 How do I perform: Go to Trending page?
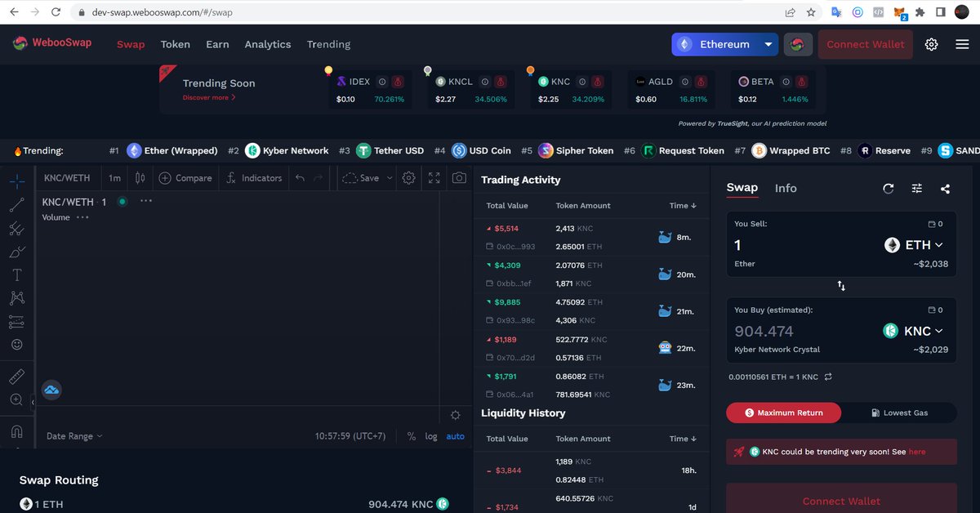[328, 44]
